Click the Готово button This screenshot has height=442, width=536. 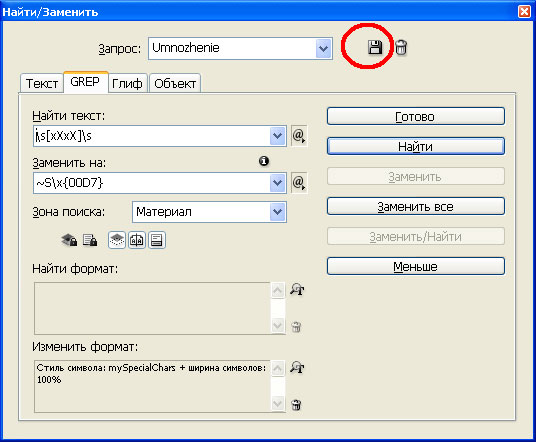pos(416,116)
